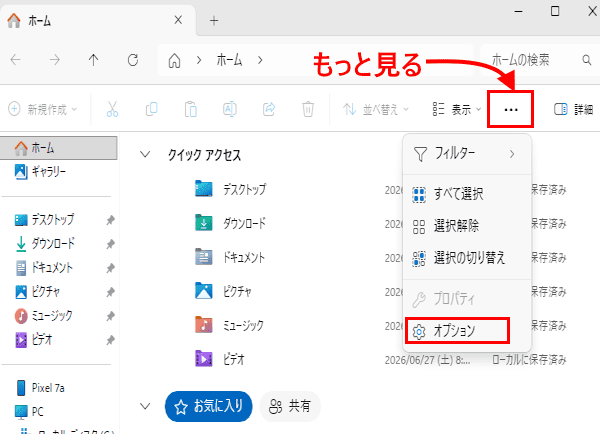Select ドキュメント in the navigation pane

[44, 268]
